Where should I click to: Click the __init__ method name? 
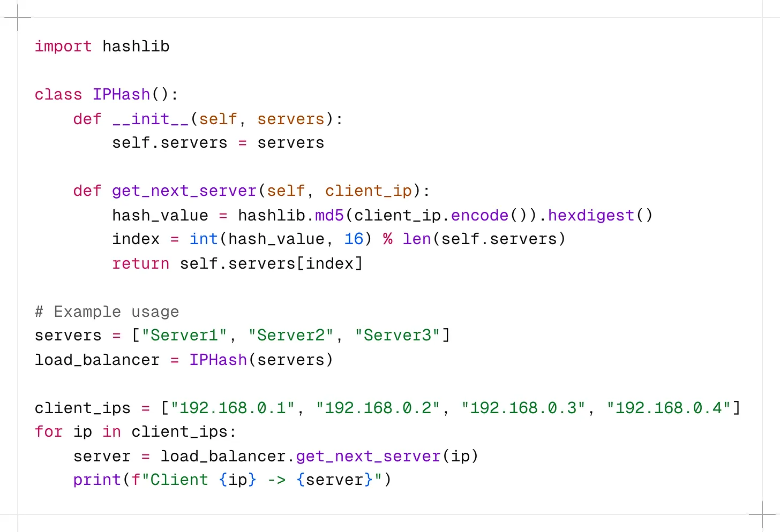(151, 119)
